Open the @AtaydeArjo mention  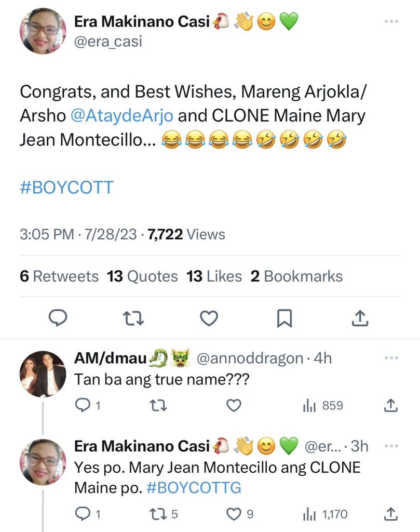[x=121, y=115]
